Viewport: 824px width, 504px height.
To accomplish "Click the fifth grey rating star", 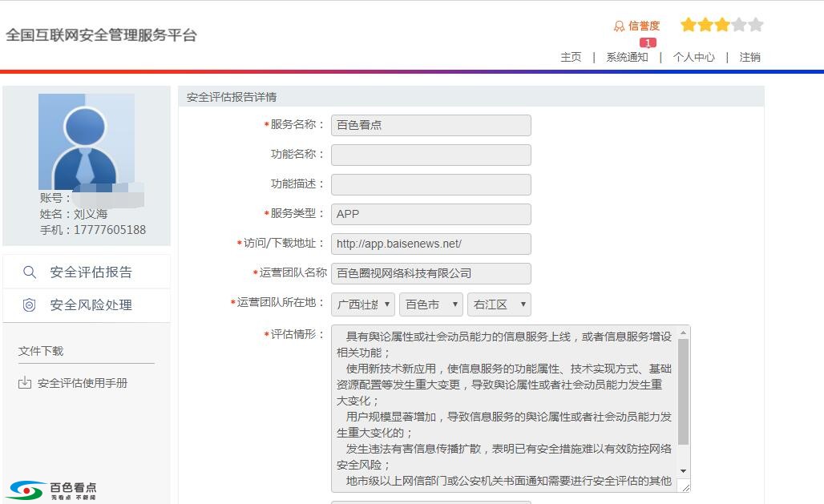I will [x=755, y=25].
